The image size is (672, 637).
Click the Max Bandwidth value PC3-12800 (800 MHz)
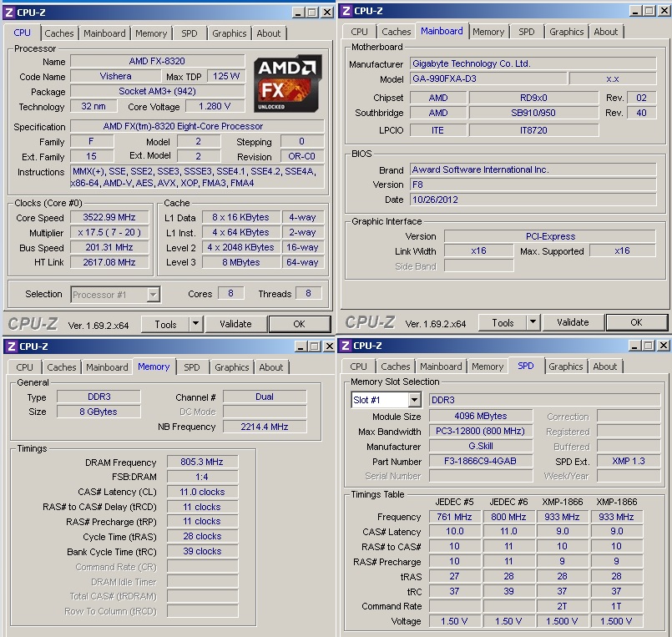pyautogui.click(x=481, y=431)
